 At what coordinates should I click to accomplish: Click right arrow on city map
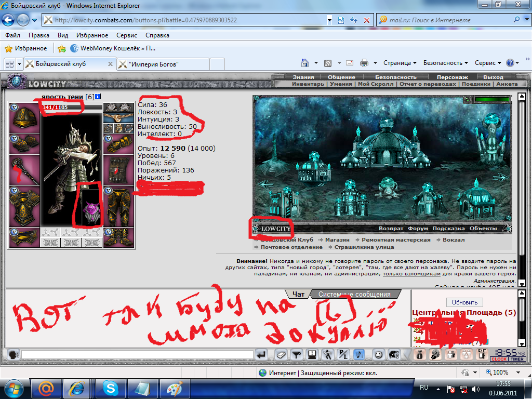point(500,177)
